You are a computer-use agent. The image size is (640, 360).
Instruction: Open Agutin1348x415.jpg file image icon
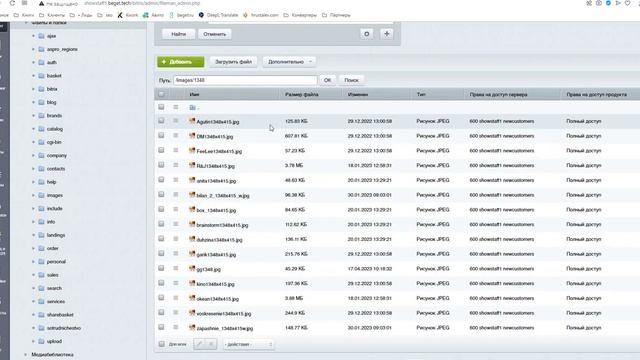(192, 121)
